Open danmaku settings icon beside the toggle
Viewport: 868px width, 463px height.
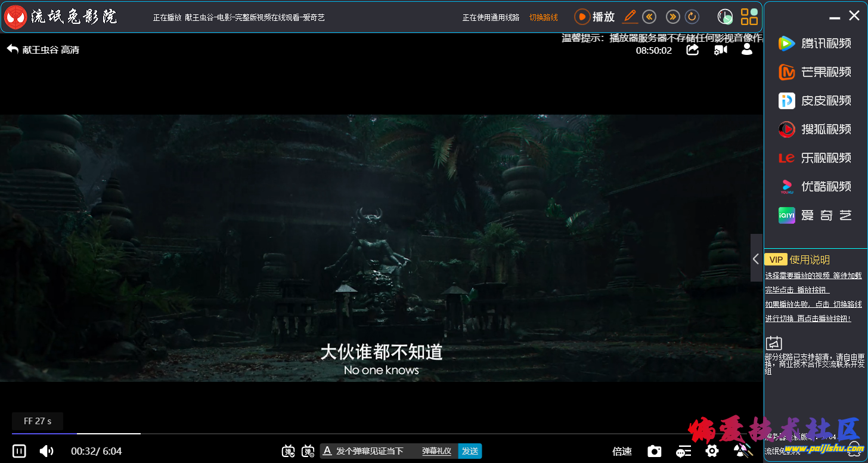[308, 451]
